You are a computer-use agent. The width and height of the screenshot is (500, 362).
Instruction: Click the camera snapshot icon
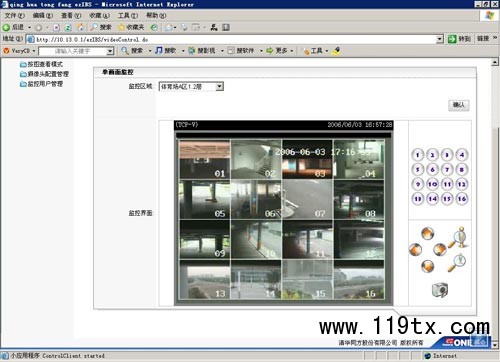pyautogui.click(x=440, y=290)
